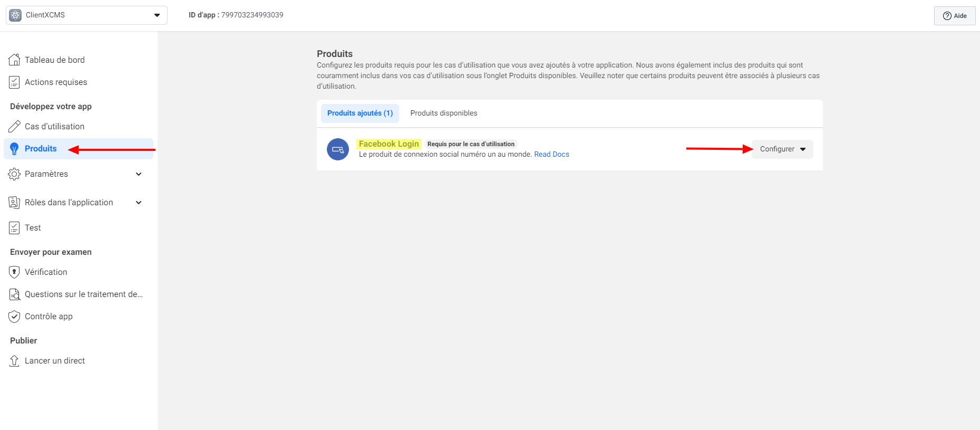980x430 pixels.
Task: Click the Rôles dans l'application icon
Action: click(14, 202)
